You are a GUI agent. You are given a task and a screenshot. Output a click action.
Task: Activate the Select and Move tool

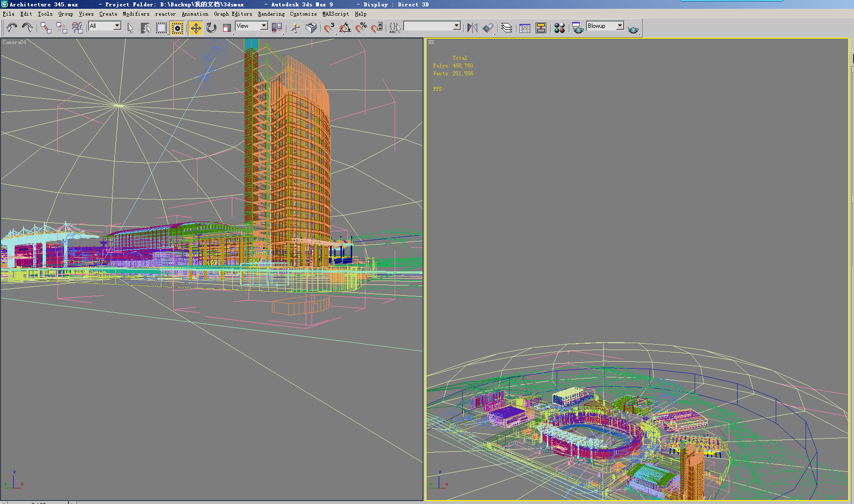coord(196,28)
